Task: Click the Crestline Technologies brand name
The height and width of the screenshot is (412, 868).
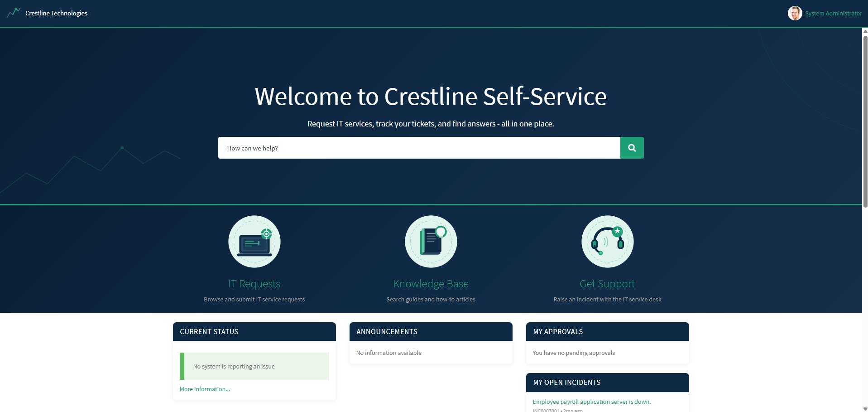Action: 56,13
